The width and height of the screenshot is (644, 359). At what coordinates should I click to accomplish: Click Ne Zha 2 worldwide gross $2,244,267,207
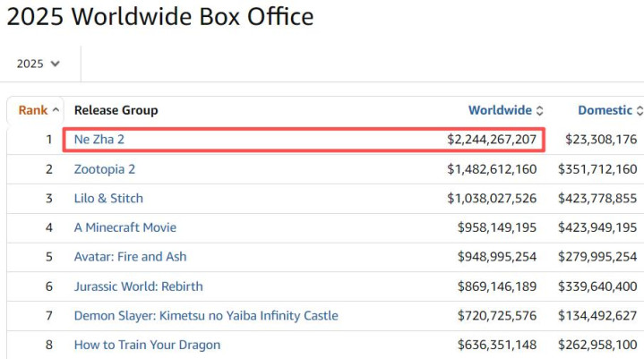(x=492, y=140)
